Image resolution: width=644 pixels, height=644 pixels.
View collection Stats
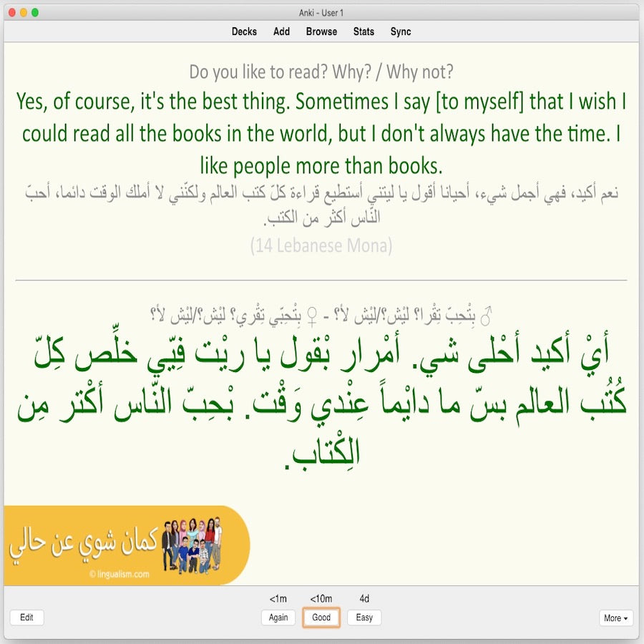[x=364, y=31]
